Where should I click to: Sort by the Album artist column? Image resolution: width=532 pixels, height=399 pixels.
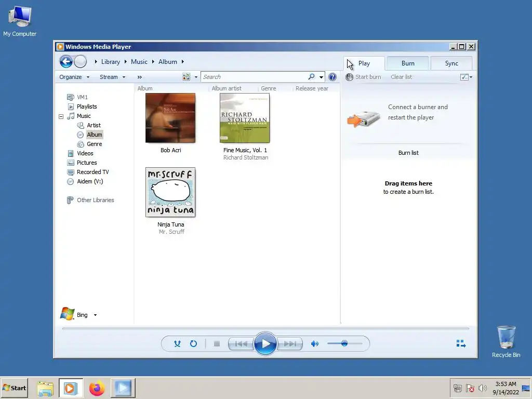[x=227, y=88]
